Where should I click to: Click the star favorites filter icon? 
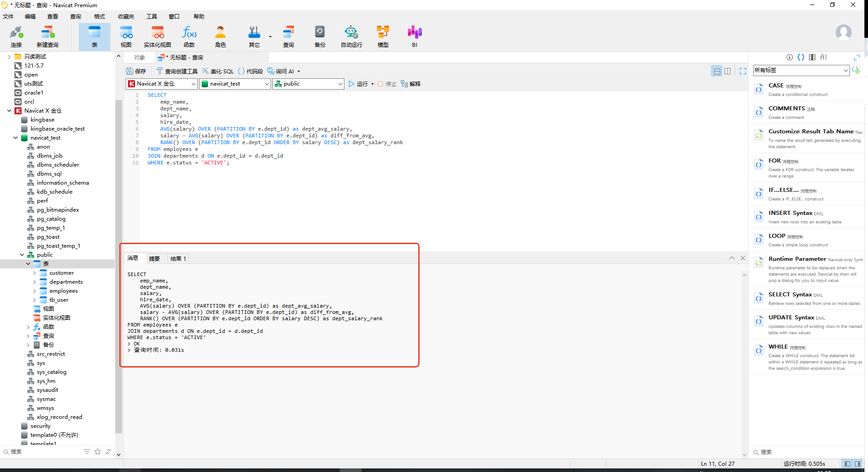point(98,451)
